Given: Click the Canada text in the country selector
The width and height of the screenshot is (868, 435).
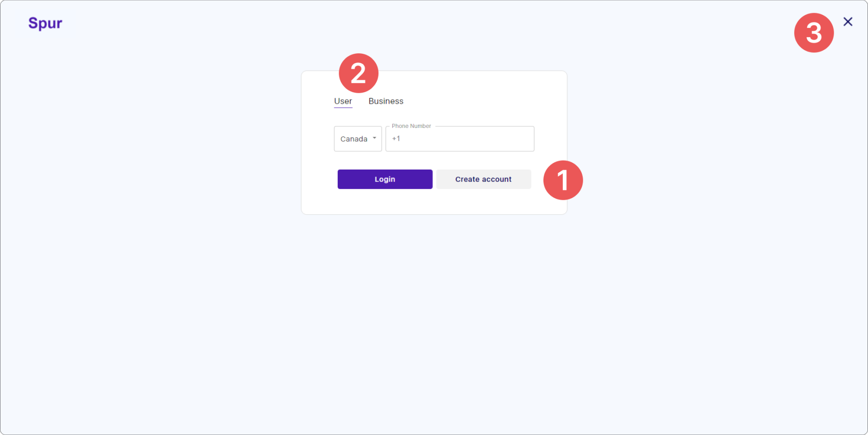Looking at the screenshot, I should (354, 139).
